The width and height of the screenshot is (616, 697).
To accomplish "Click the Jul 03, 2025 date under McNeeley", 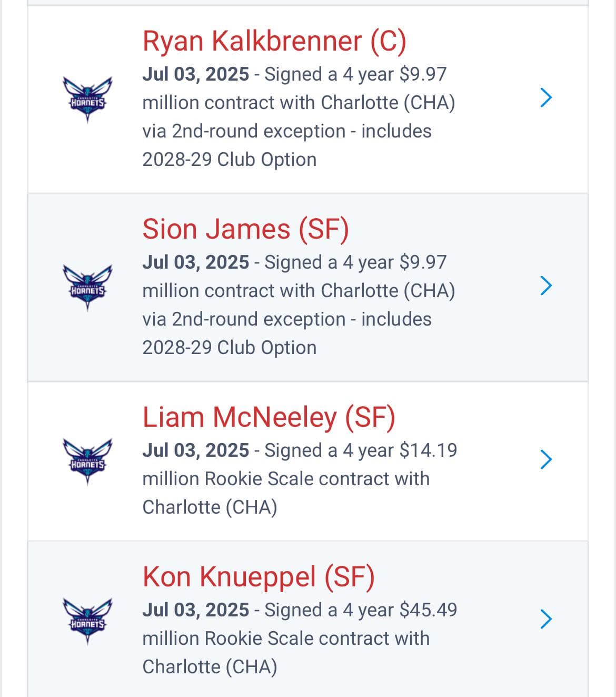I will (196, 450).
